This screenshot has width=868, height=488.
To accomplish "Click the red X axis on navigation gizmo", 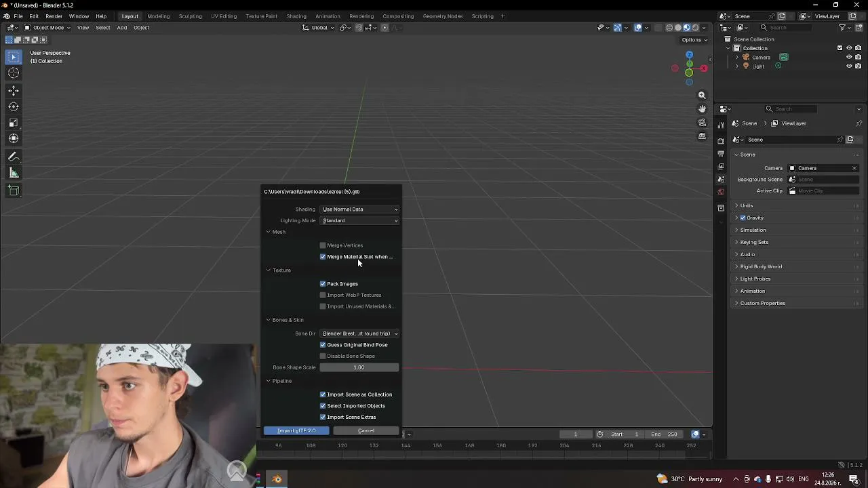I will coord(704,68).
